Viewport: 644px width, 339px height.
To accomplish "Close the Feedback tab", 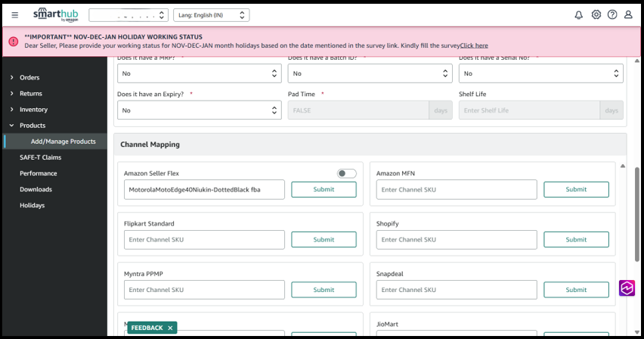I will click(x=171, y=328).
